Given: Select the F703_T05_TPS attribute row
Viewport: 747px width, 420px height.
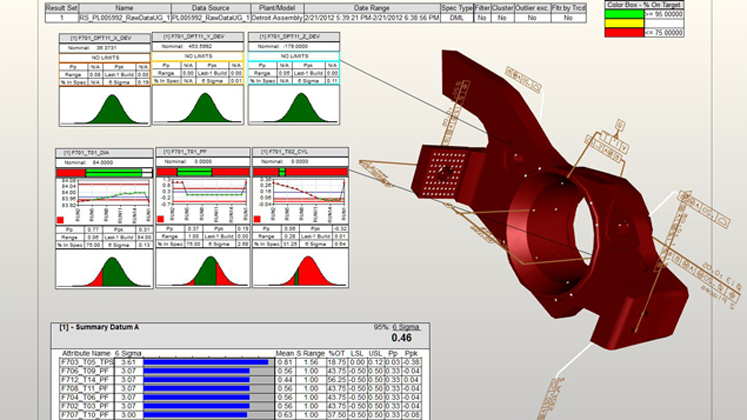Looking at the screenshot, I should [x=241, y=362].
